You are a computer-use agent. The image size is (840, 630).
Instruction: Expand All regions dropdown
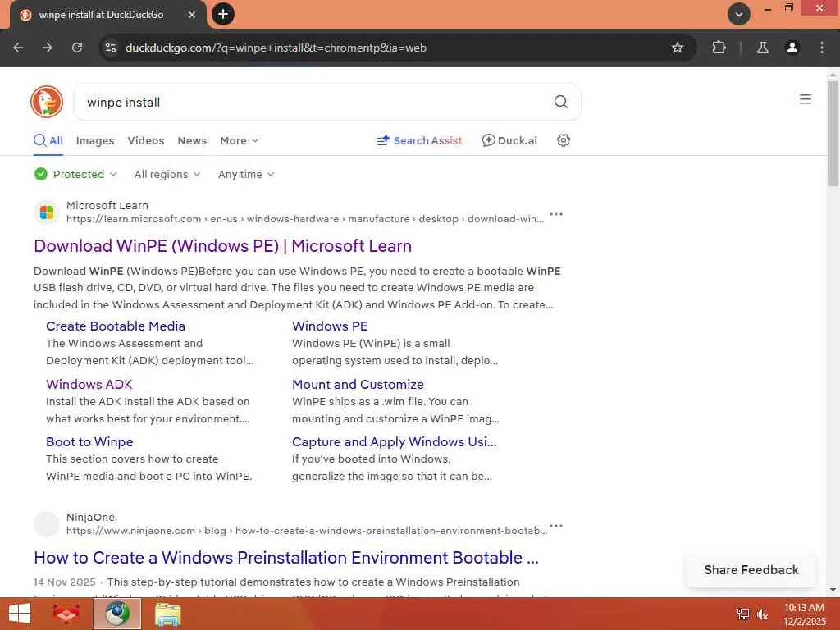click(167, 174)
